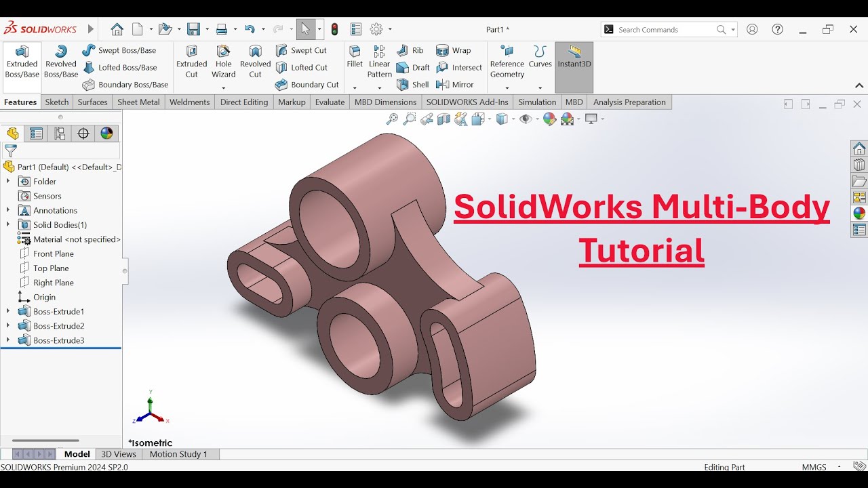Screen dimensions: 868x488
Task: Expand the Solid Bodies(1) folder
Action: pyautogui.click(x=8, y=224)
